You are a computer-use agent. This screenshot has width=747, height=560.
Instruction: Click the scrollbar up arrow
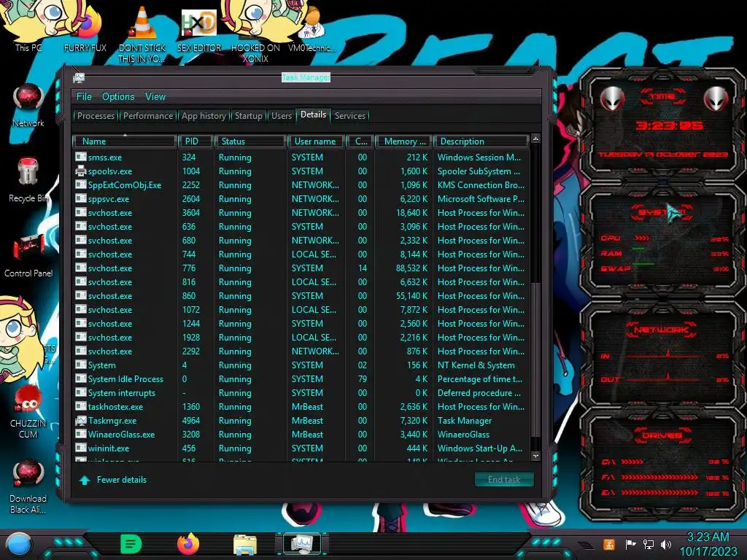tap(535, 139)
